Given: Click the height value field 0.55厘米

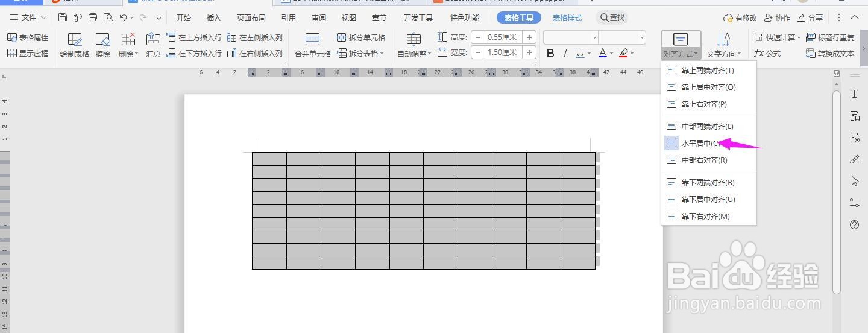Looking at the screenshot, I should [504, 37].
